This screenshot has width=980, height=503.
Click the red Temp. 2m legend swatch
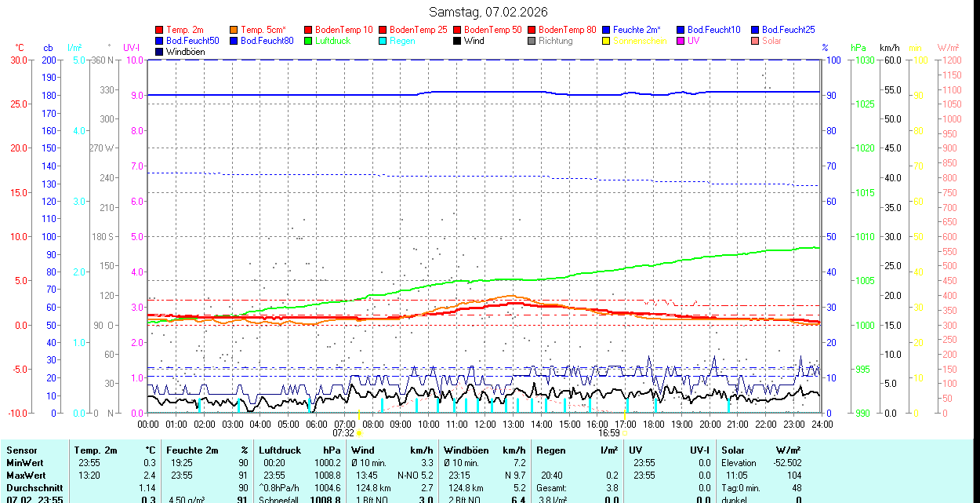159,30
